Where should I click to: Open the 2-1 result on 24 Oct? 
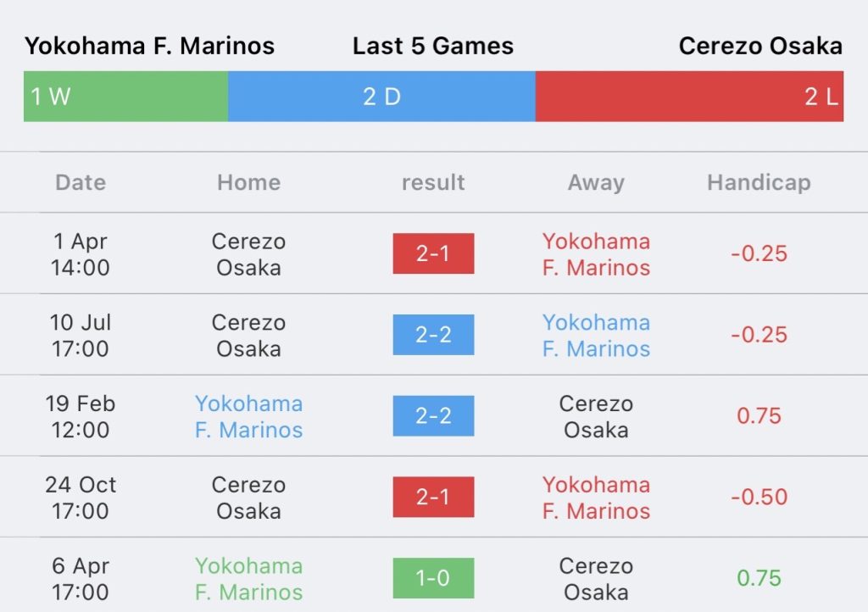pyautogui.click(x=433, y=497)
